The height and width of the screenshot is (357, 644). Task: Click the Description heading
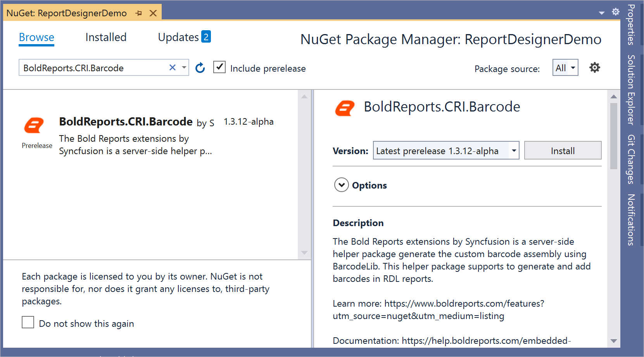tap(358, 223)
